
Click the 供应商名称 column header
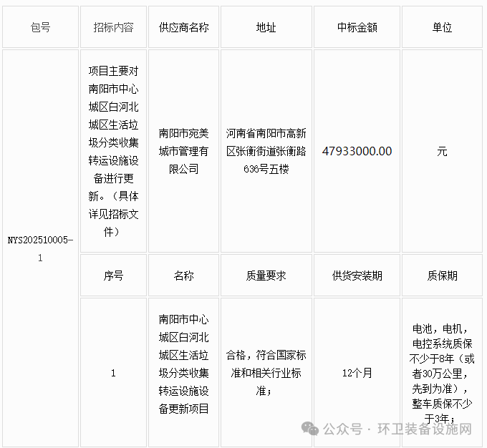point(183,27)
